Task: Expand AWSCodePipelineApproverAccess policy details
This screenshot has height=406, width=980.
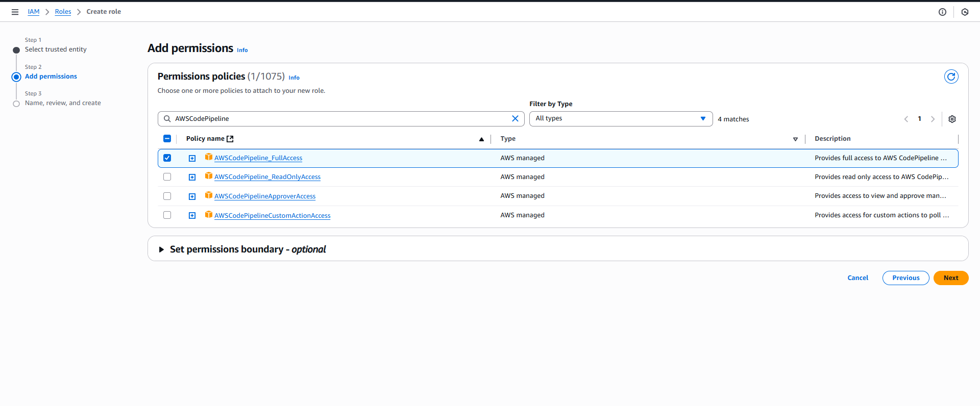Action: tap(192, 196)
